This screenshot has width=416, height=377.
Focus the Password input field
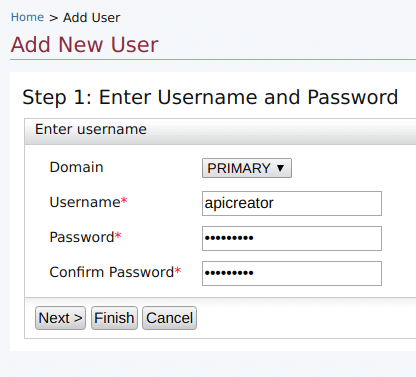292,238
